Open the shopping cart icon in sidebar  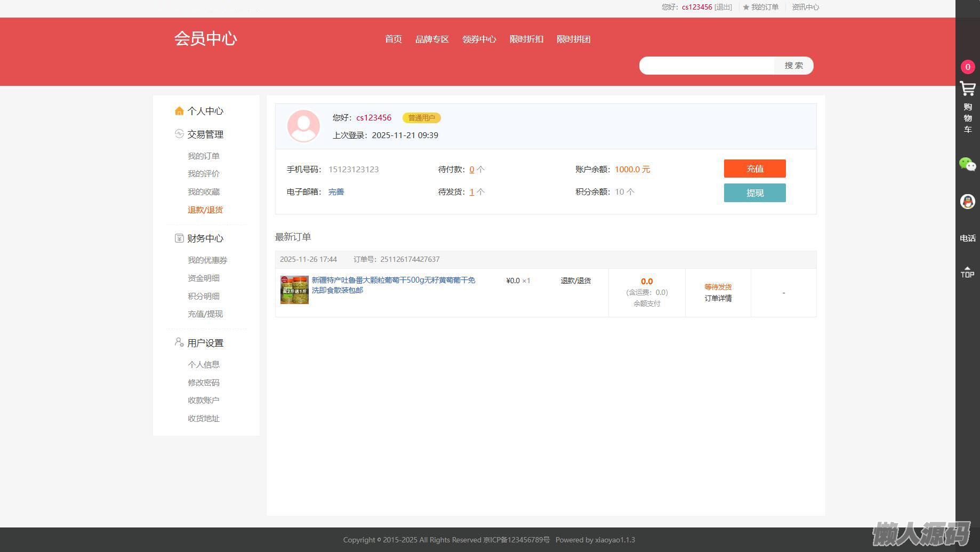tap(967, 89)
